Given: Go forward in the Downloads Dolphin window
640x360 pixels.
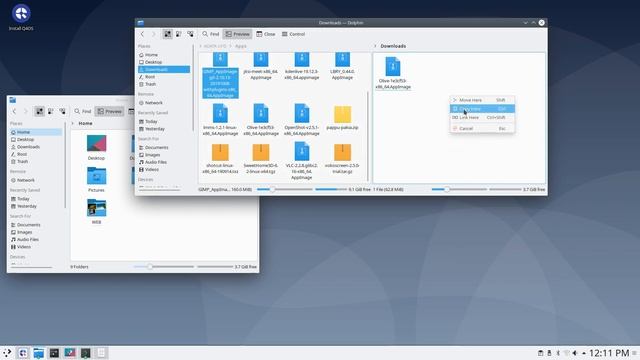Looking at the screenshot, I should pyautogui.click(x=154, y=34).
